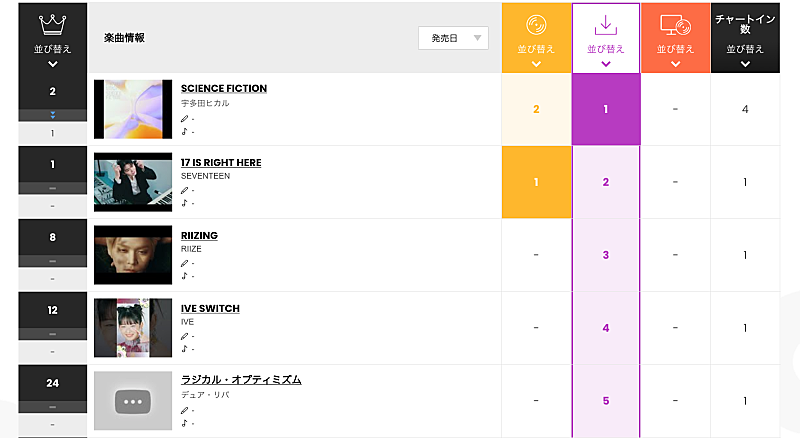Click the streaming monitor-and-disc icon

tap(675, 25)
